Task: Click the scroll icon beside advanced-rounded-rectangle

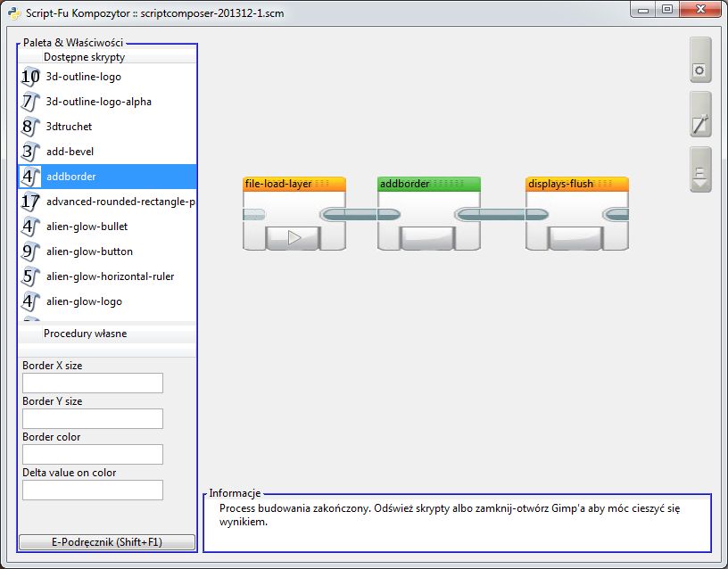Action: pos(30,202)
